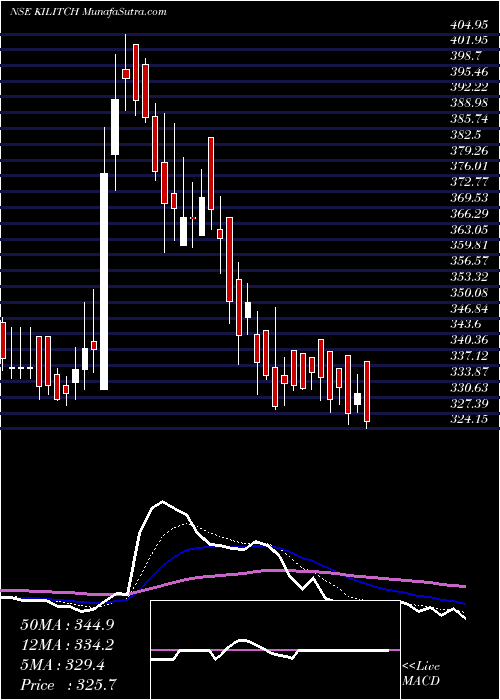Image resolution: width=500 pixels, height=700 pixels.
Task: Click the 350.08 price axis label
Action: pos(470,292)
